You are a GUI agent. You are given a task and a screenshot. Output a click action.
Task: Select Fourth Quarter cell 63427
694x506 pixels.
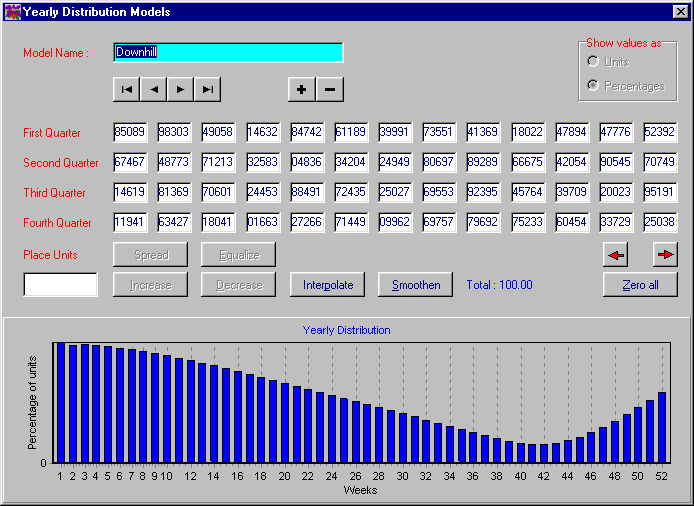point(174,222)
